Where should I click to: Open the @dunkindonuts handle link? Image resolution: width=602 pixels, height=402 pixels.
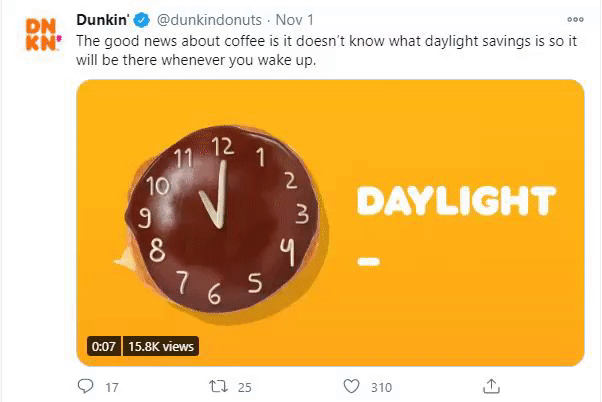(x=209, y=20)
